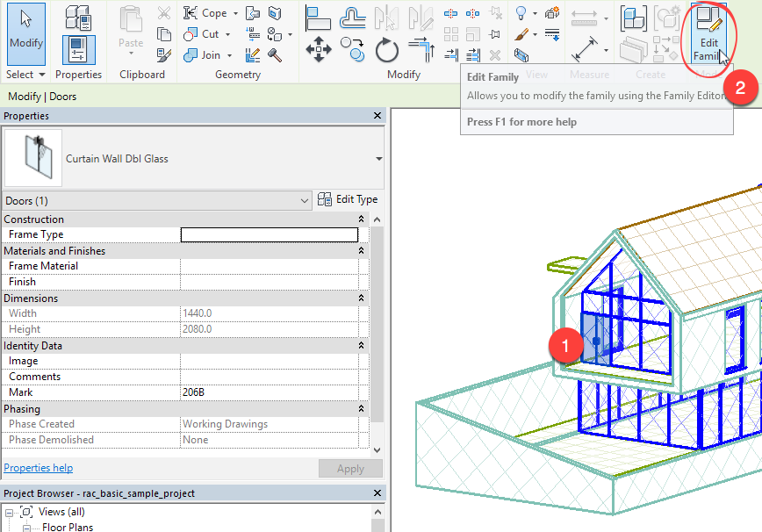Screen dimensions: 762x532
Task: Click the Frame Type input field
Action: [x=270, y=234]
